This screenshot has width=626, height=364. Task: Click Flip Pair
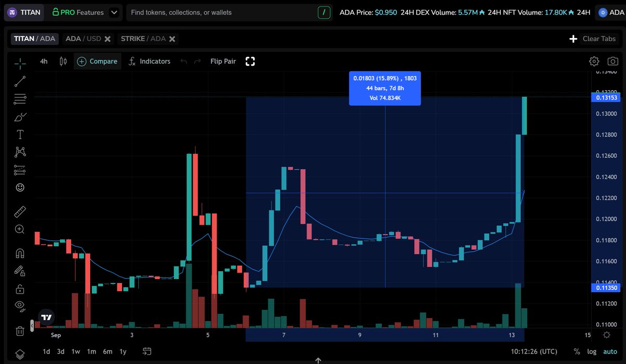223,61
